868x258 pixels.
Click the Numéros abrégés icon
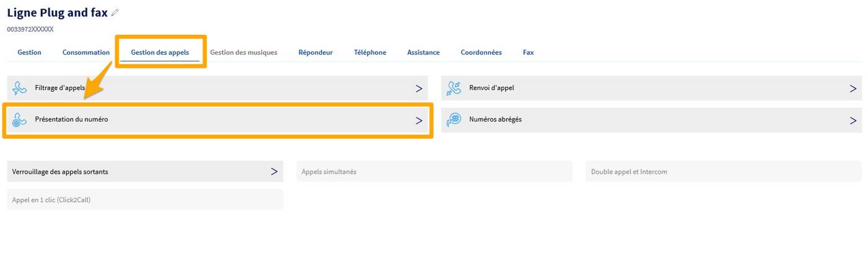pos(454,120)
